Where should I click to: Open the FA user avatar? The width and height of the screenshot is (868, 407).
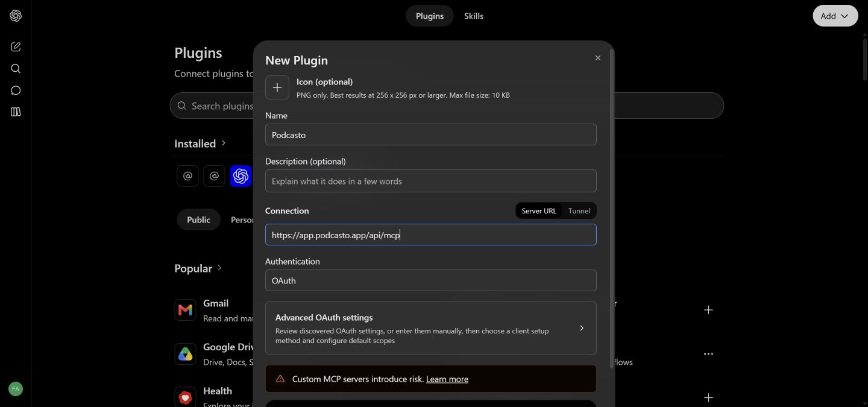pyautogui.click(x=16, y=389)
